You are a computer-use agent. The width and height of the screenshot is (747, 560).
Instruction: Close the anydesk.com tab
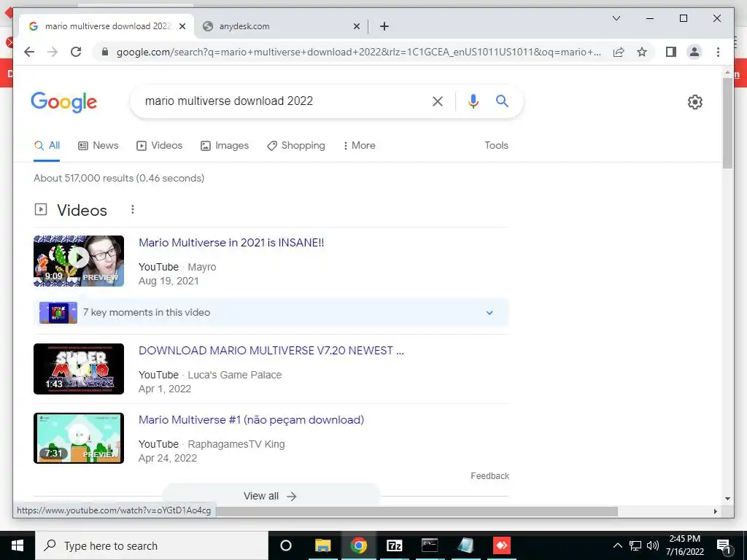click(356, 27)
